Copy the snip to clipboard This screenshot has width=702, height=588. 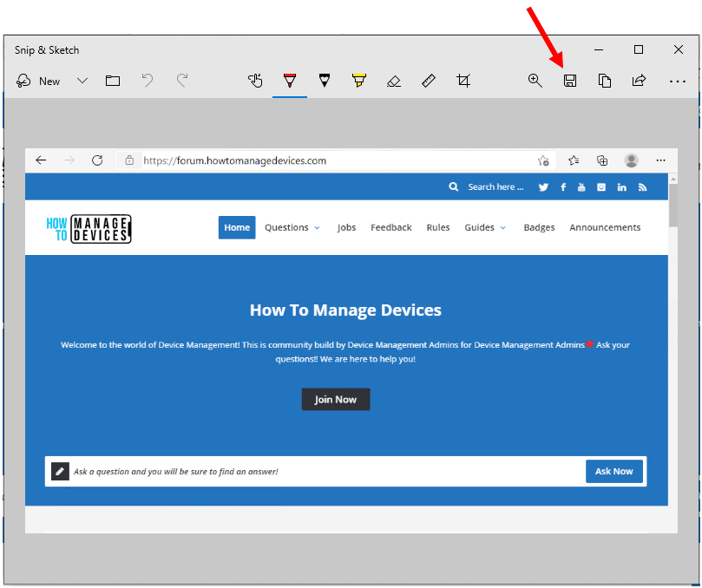pos(605,81)
